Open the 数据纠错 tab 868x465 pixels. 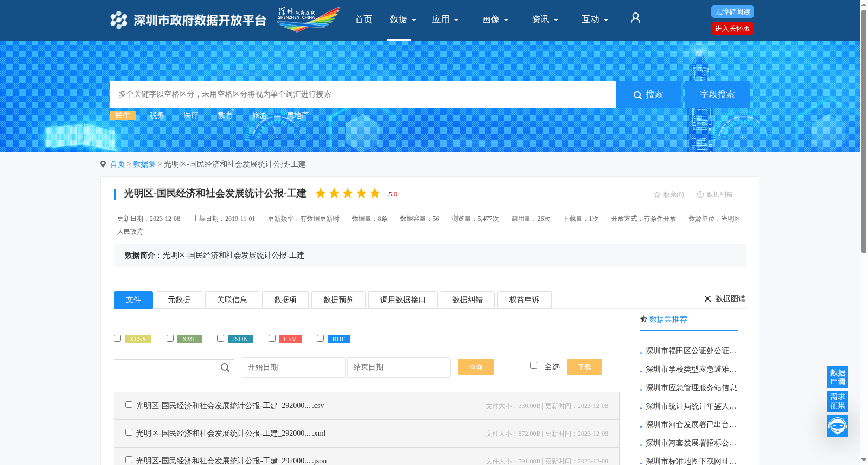point(467,300)
